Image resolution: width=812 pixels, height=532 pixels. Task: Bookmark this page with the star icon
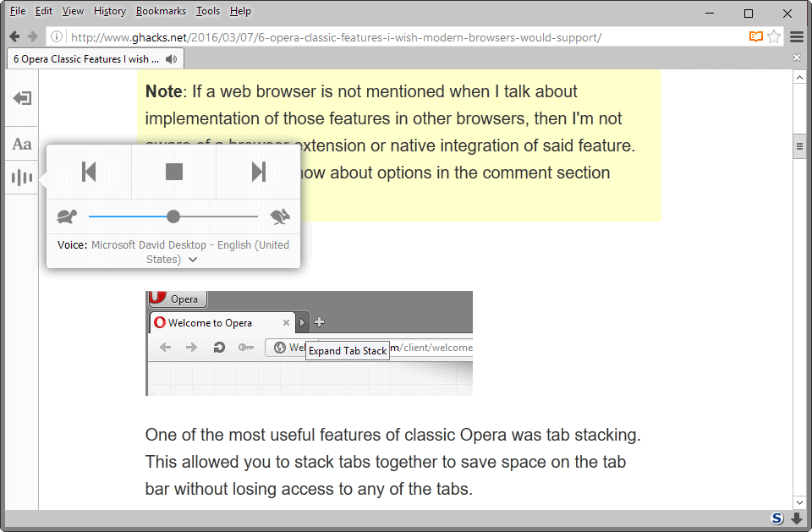click(x=773, y=37)
